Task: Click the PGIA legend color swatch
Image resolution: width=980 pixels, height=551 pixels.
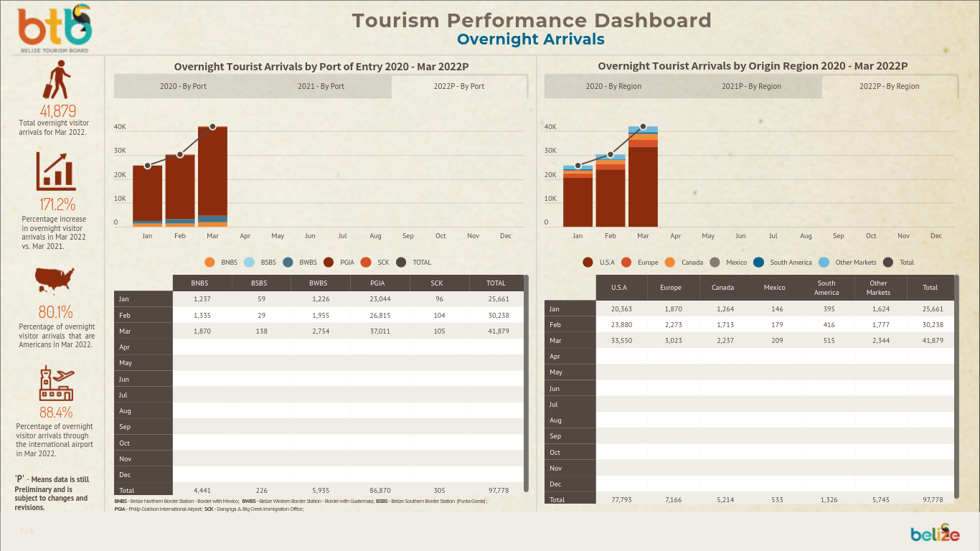Action: (x=329, y=263)
